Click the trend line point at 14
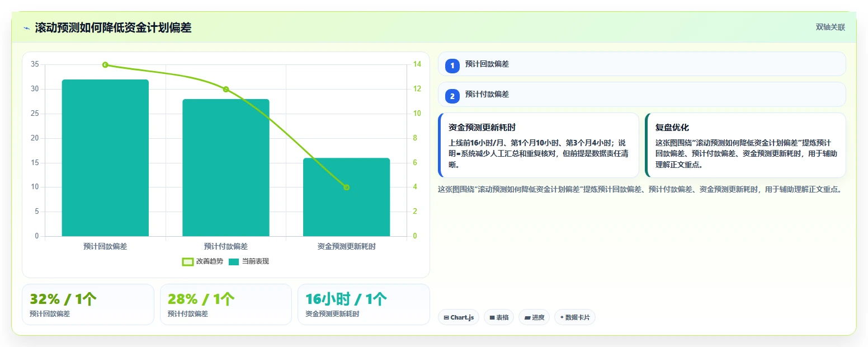 point(105,65)
